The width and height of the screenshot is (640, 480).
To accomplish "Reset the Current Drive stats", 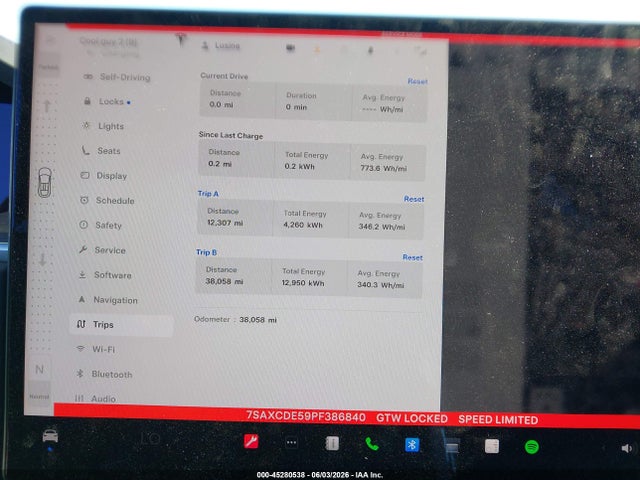I will pos(418,81).
